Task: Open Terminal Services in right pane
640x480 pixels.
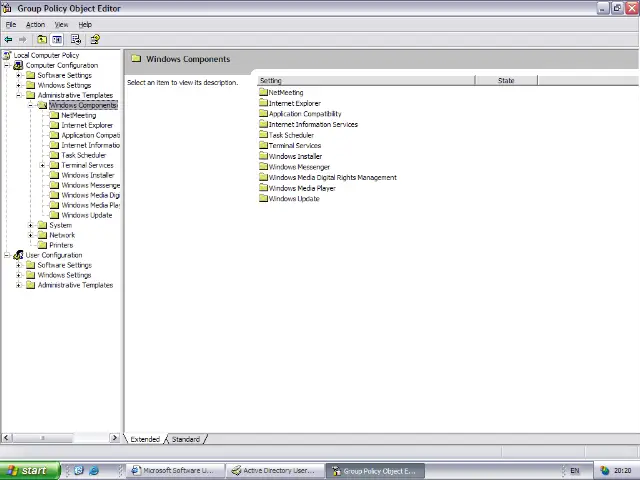Action: click(x=295, y=145)
